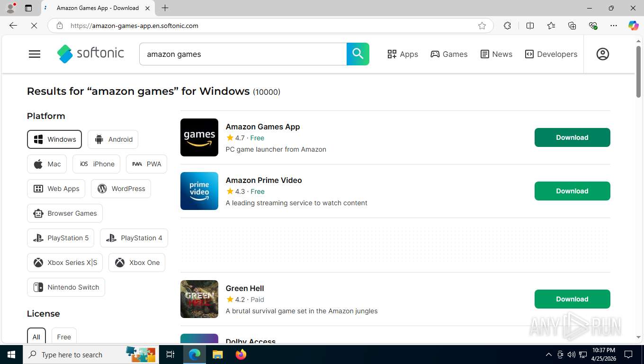
Task: View site information lock icon
Action: click(x=60, y=26)
